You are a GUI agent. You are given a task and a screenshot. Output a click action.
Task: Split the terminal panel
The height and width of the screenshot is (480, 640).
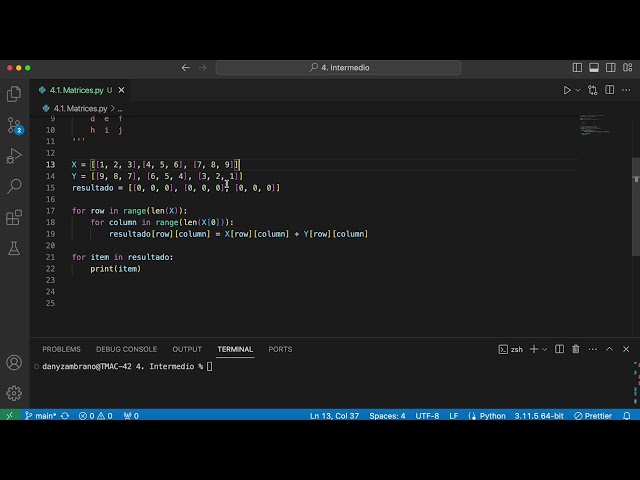[x=559, y=349]
